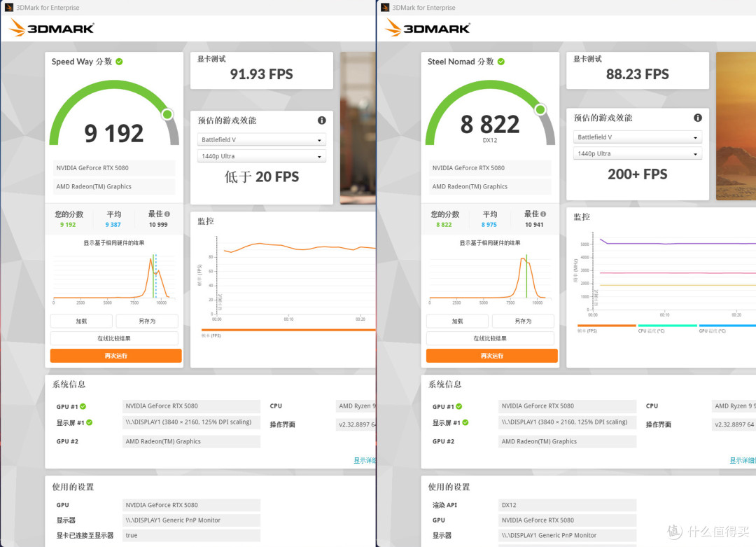Open 1440p Ultra resolution dropdown in Speed Way window
This screenshot has height=547, width=756.
[x=261, y=155]
